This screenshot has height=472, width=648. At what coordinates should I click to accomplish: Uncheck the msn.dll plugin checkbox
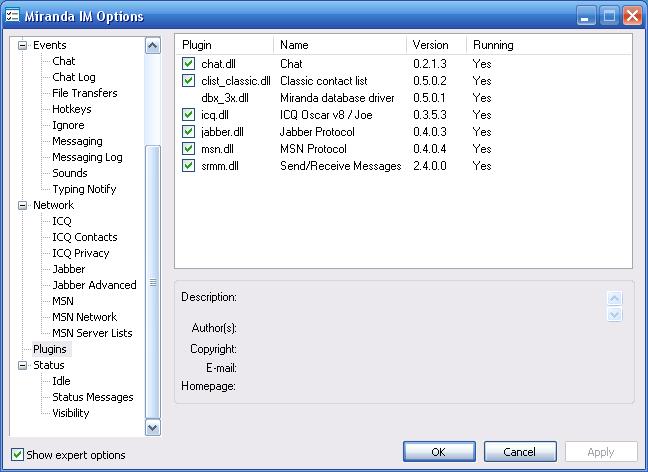pyautogui.click(x=188, y=148)
